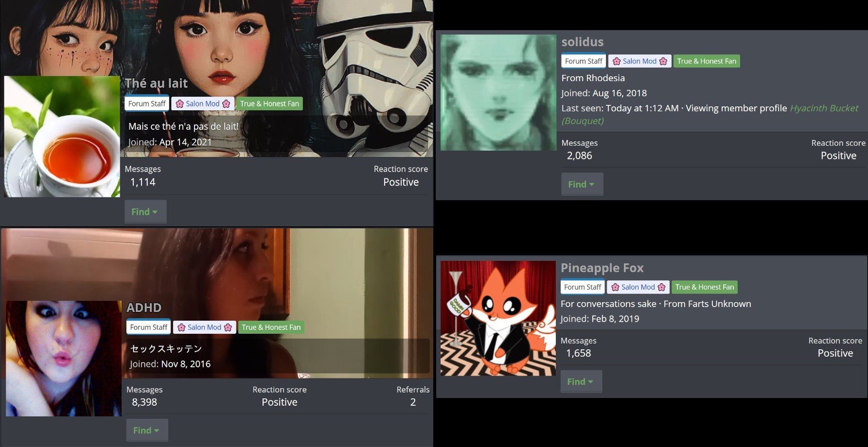868x447 pixels.
Task: Click the Thé au lait username
Action: 156,84
